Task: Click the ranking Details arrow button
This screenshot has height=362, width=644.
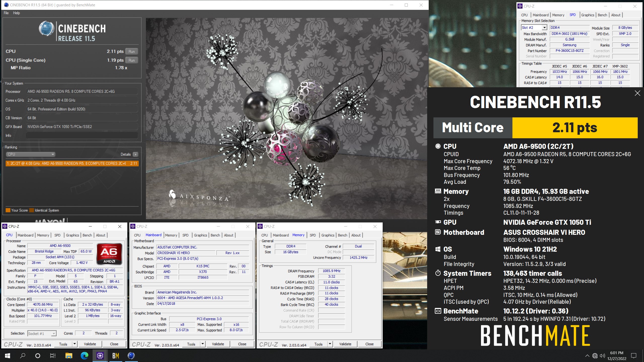Action: pos(136,154)
